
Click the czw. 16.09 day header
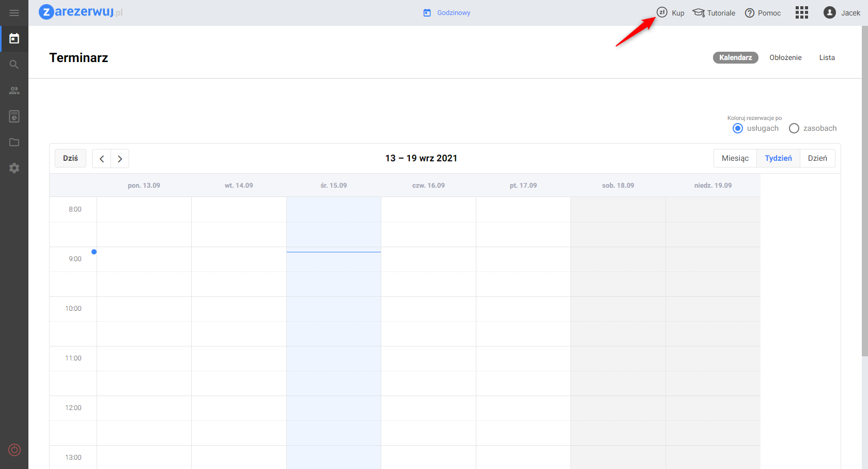[428, 186]
